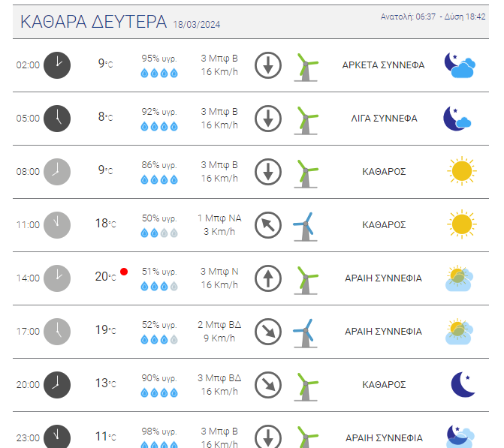Click the diagonal wind arrow at 17:00
This screenshot has height=448, width=504.
click(267, 332)
